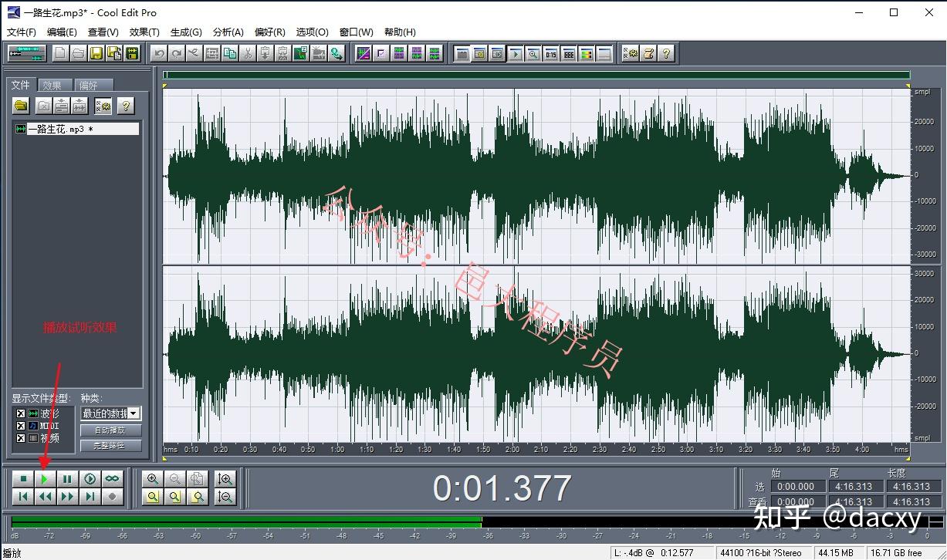Click the organizer panel's help question mark icon
Image resolution: width=947 pixels, height=560 pixels.
click(x=126, y=106)
